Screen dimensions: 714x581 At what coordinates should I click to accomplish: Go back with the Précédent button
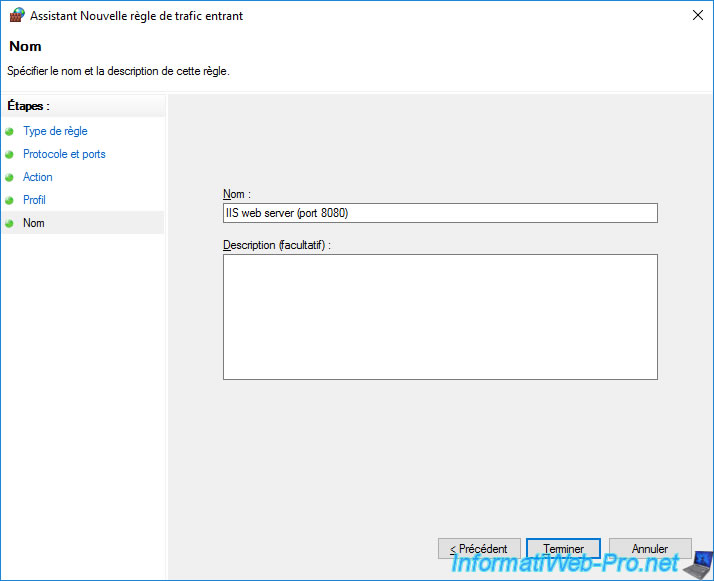[479, 549]
